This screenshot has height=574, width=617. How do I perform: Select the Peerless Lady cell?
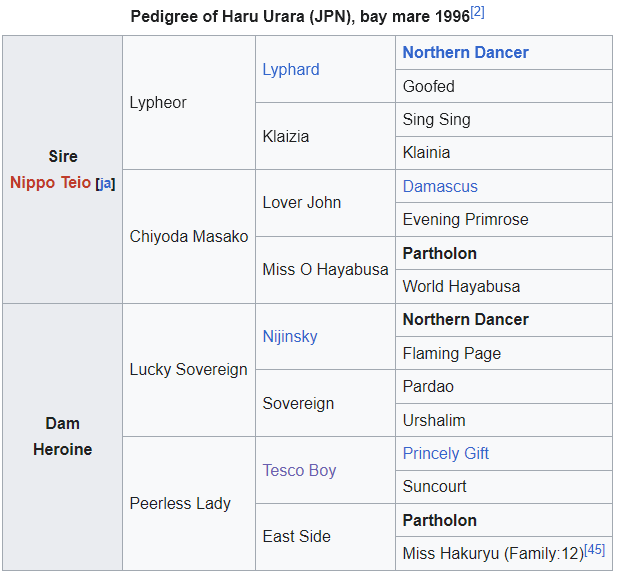tap(189, 504)
